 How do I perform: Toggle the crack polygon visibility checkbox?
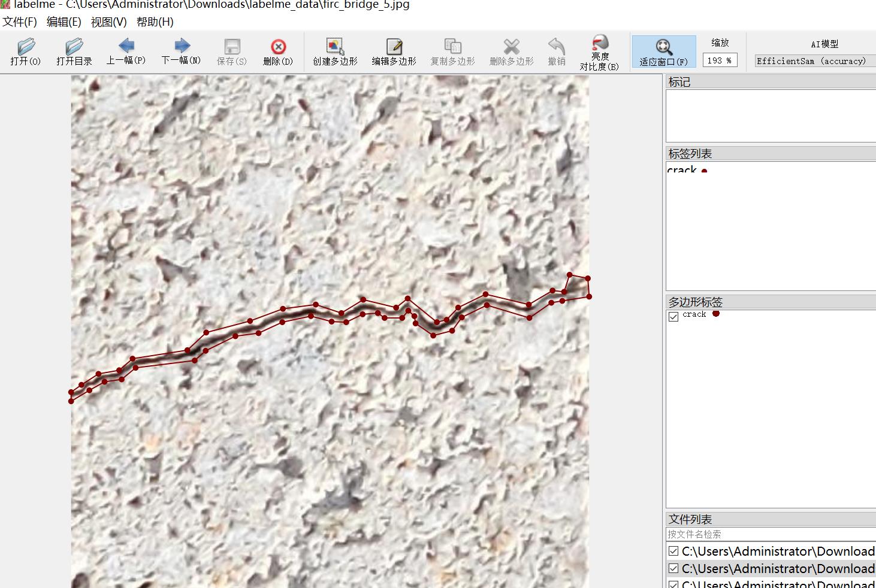pos(673,316)
